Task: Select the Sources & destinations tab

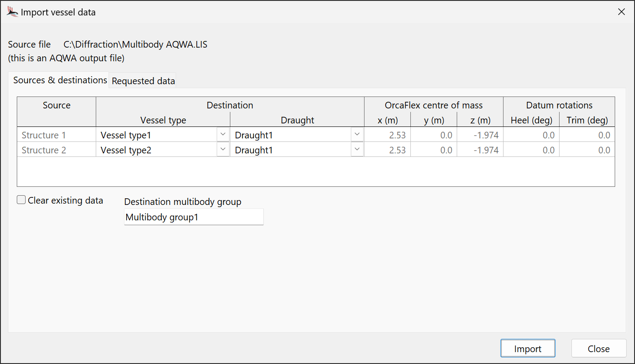Action: click(x=60, y=80)
